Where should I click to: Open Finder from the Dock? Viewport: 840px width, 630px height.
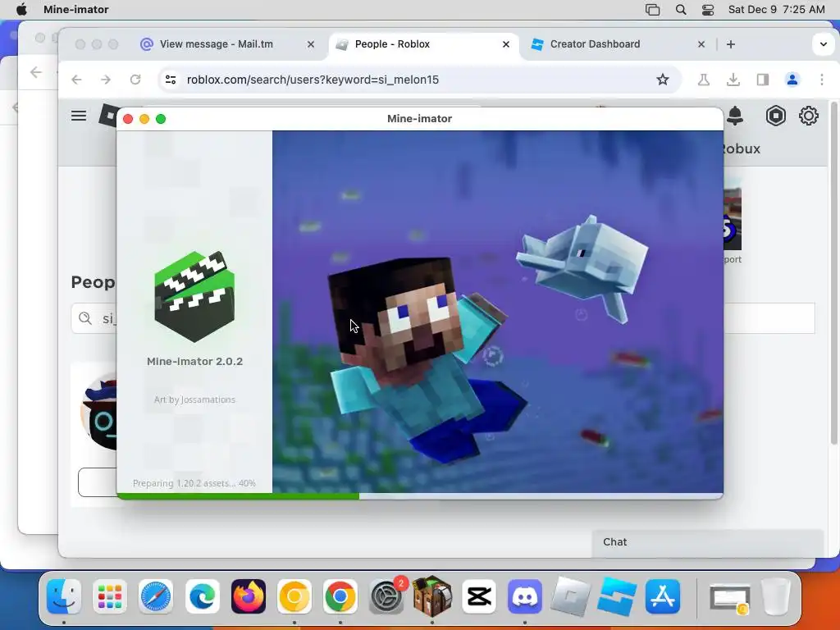point(64,596)
